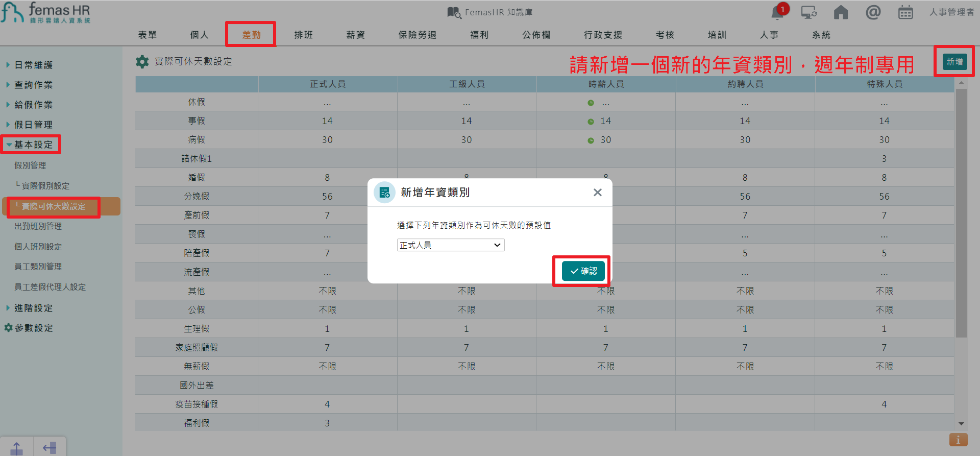Viewport: 980px width, 456px height.
Task: Click the 新增 button
Action: 954,62
